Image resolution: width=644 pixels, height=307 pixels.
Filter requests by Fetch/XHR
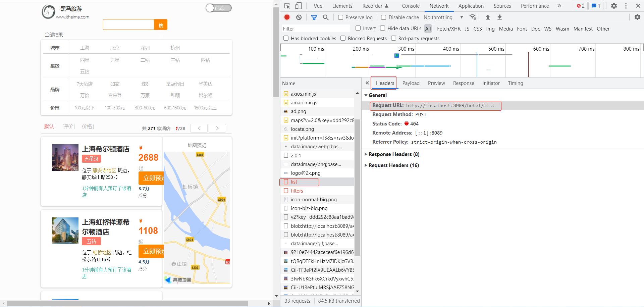click(x=449, y=29)
